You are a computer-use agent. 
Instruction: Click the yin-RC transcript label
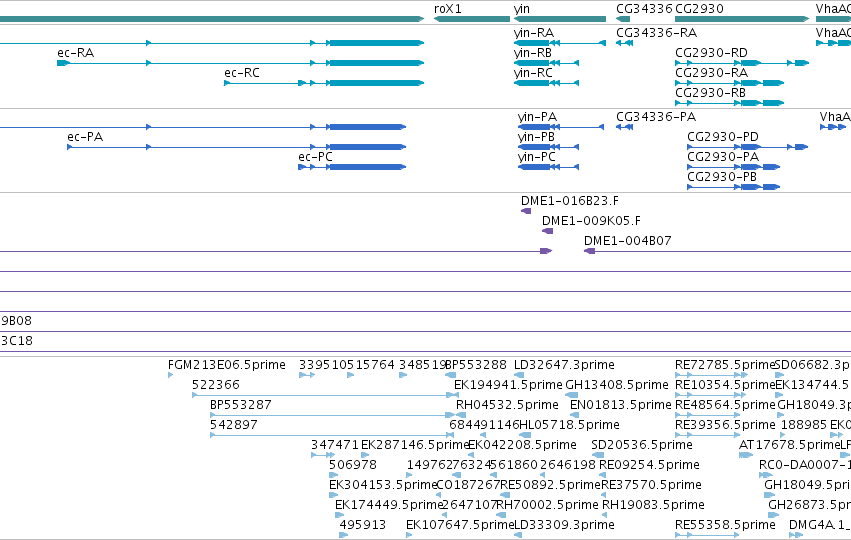[x=534, y=73]
